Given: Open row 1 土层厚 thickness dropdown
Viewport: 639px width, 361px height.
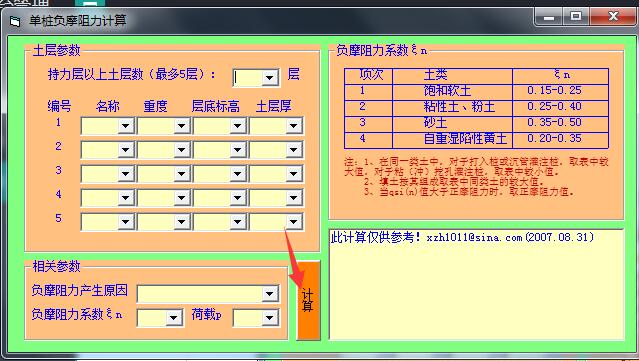Looking at the screenshot, I should click(294, 126).
